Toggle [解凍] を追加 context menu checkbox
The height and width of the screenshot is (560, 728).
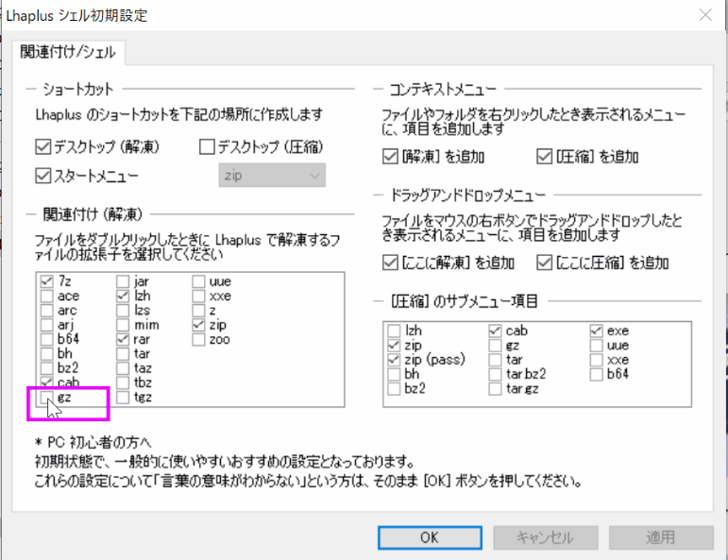click(390, 157)
